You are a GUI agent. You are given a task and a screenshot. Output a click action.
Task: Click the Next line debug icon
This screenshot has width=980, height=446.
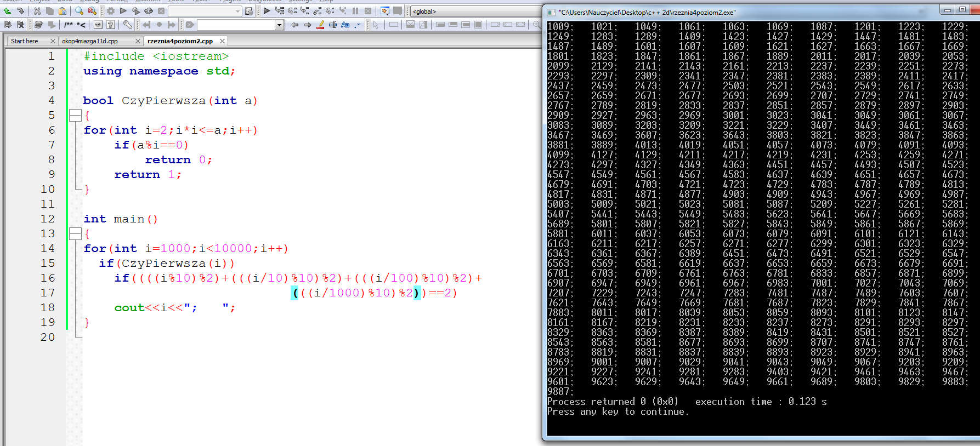pyautogui.click(x=292, y=11)
